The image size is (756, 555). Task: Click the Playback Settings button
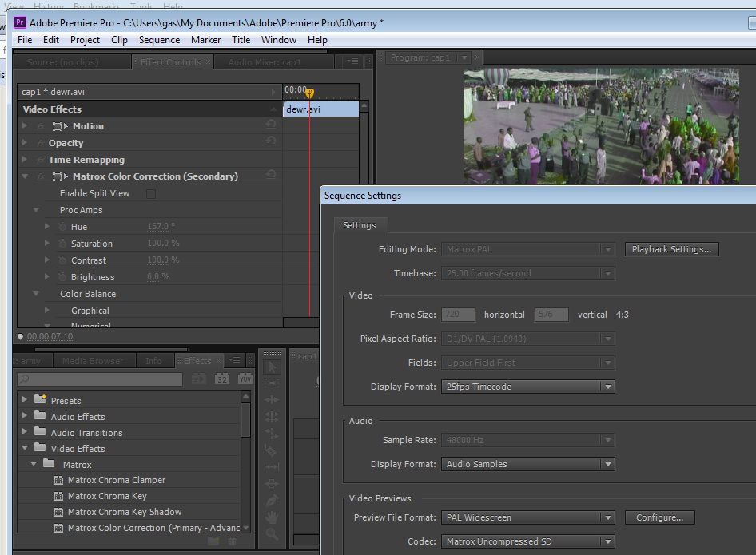coord(670,249)
